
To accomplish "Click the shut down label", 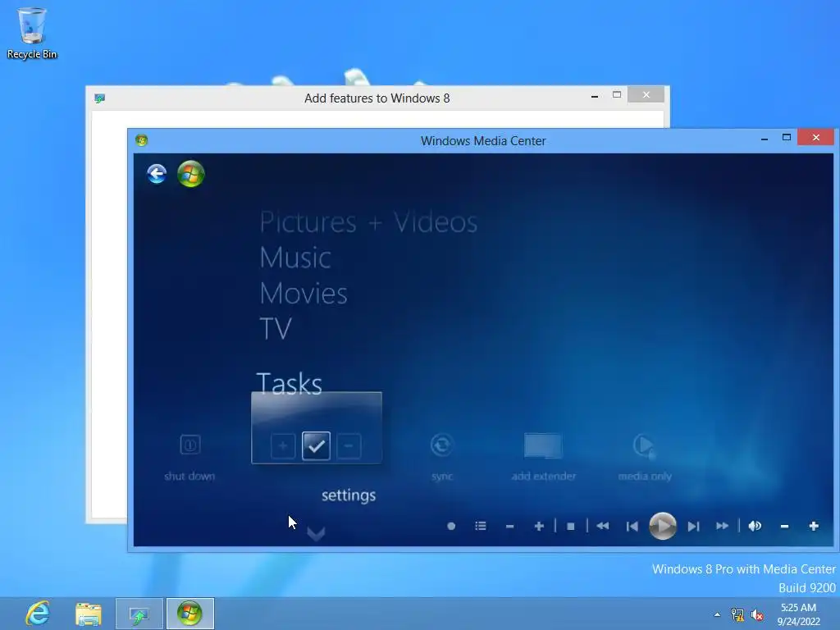I will coord(189,477).
